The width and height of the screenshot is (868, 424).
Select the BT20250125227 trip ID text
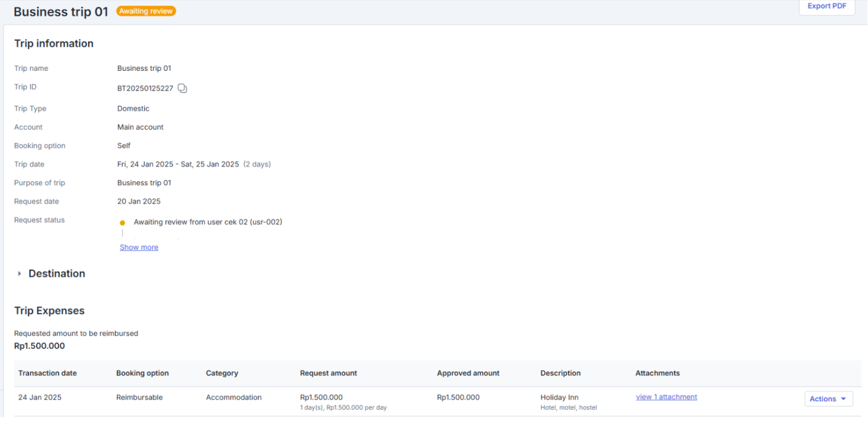pyautogui.click(x=145, y=88)
